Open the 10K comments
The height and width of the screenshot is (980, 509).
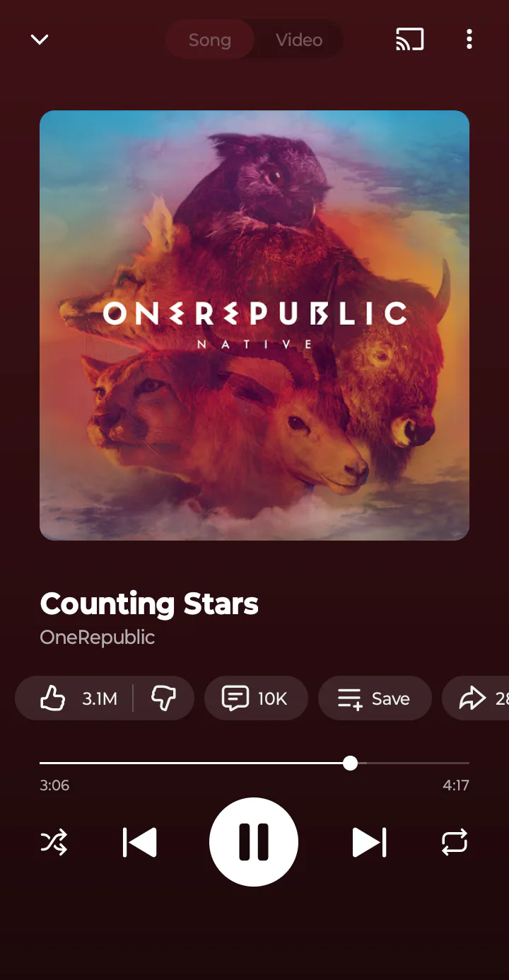point(256,699)
